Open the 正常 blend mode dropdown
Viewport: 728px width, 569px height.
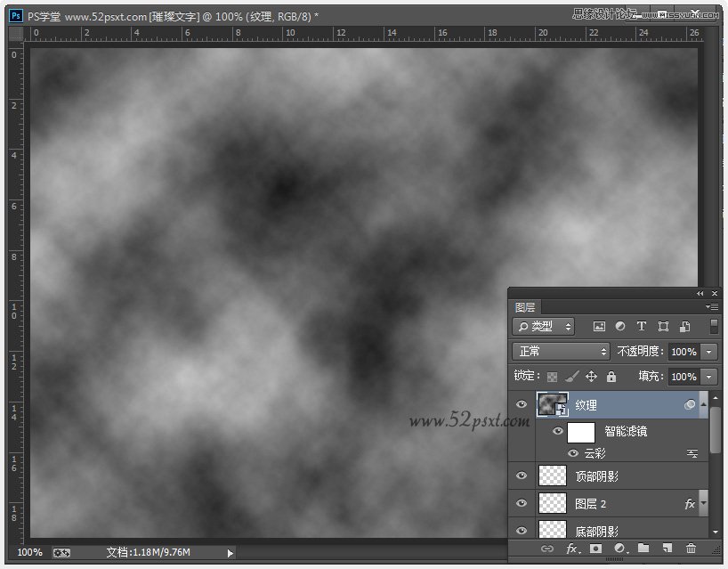tap(561, 352)
